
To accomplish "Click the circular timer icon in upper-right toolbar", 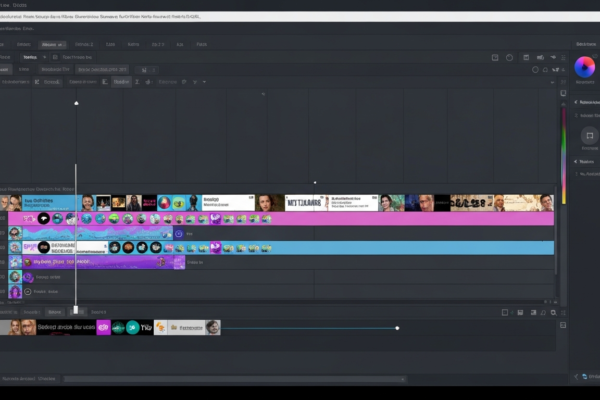I will 509,57.
